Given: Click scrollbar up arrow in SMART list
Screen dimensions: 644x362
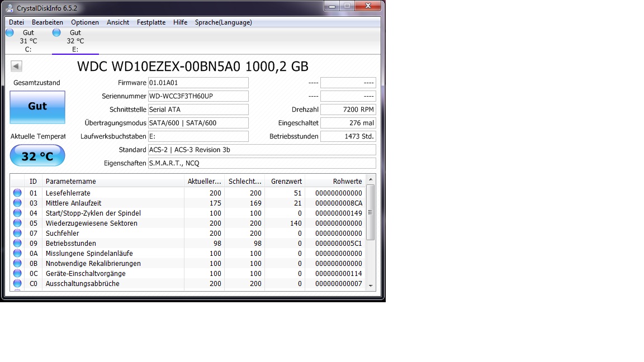Looking at the screenshot, I should pyautogui.click(x=371, y=180).
